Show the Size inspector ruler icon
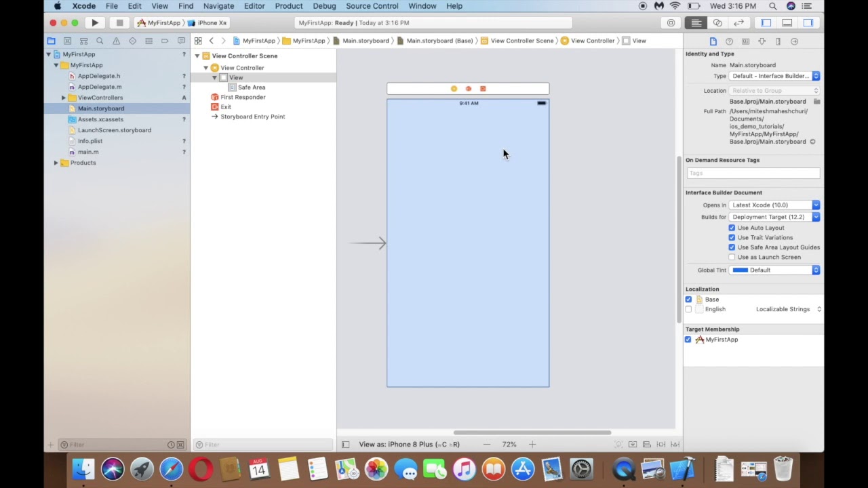 point(778,41)
